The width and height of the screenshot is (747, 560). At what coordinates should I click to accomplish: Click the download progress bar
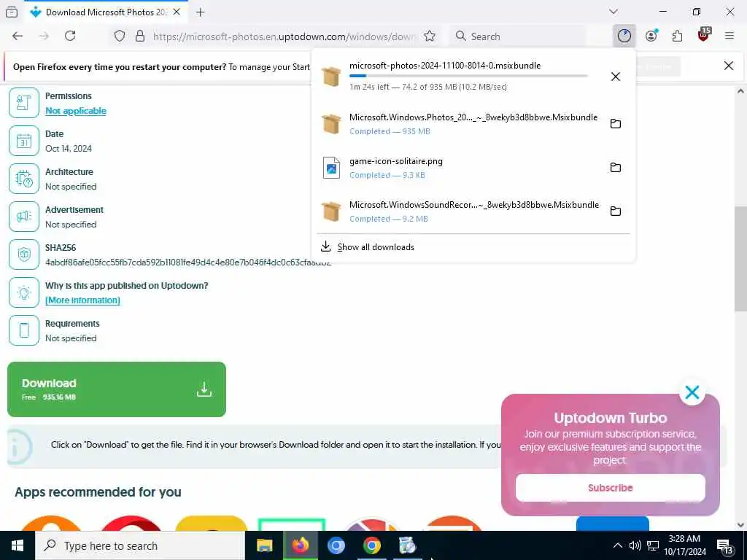(x=468, y=76)
